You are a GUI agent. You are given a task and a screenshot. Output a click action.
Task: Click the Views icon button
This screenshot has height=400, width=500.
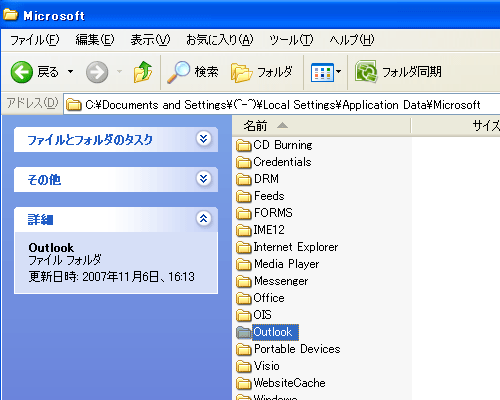[322, 72]
